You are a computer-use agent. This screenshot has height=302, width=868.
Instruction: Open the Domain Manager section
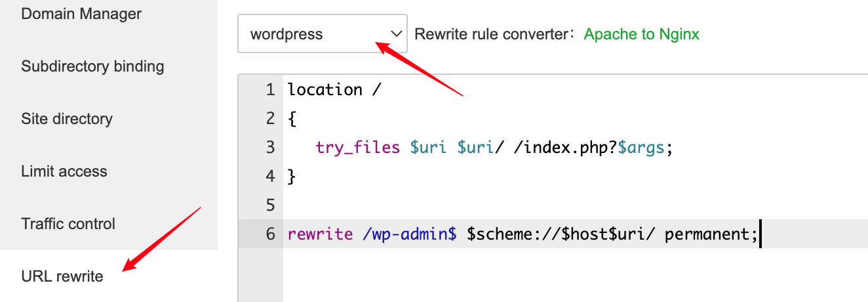point(81,14)
